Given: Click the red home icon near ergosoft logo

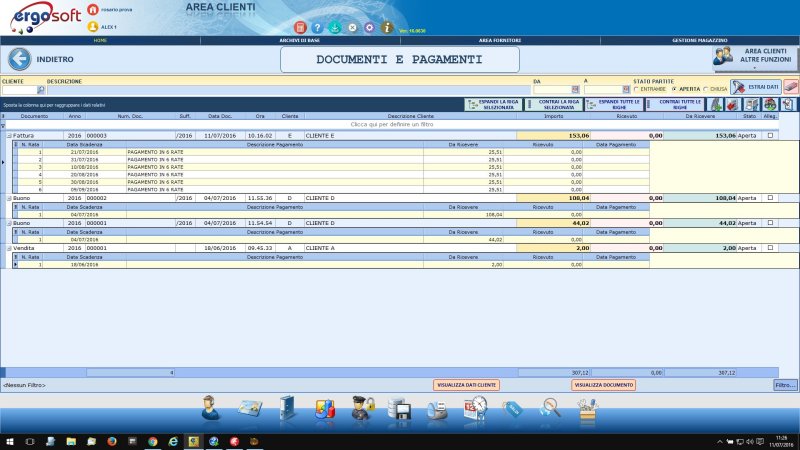Looking at the screenshot, I should tap(93, 9).
